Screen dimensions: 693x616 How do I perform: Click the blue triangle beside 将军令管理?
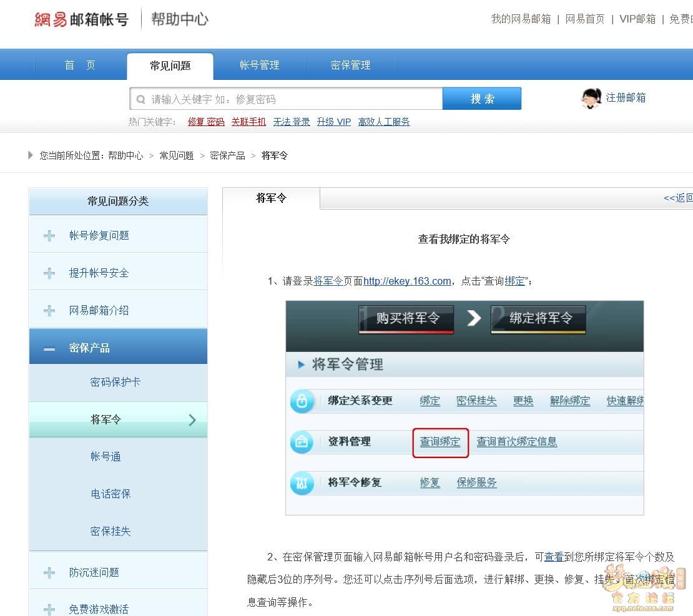pos(302,364)
